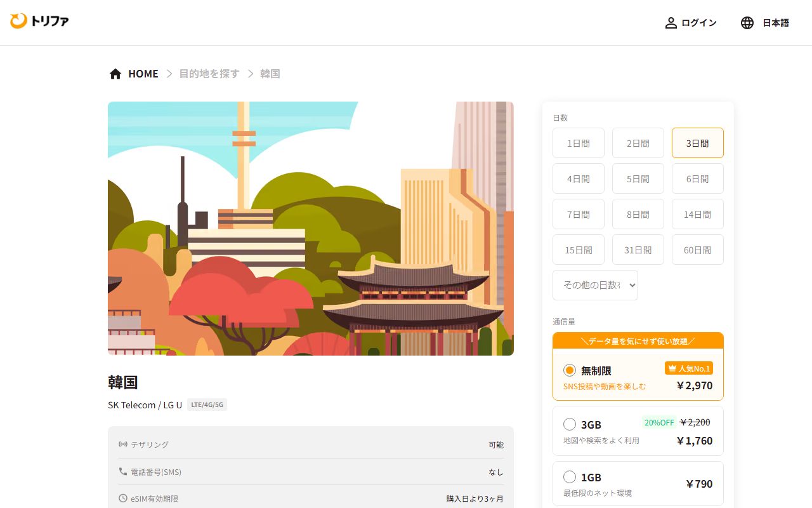
Task: Select the 無制限 data plan radio
Action: pos(570,370)
